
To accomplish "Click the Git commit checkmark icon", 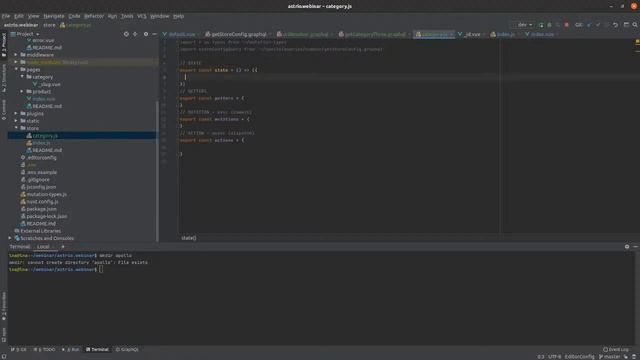I will tap(598, 25).
